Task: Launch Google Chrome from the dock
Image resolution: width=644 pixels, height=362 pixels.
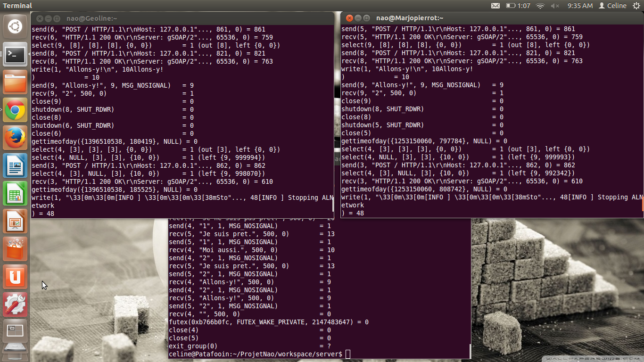Action: click(15, 110)
